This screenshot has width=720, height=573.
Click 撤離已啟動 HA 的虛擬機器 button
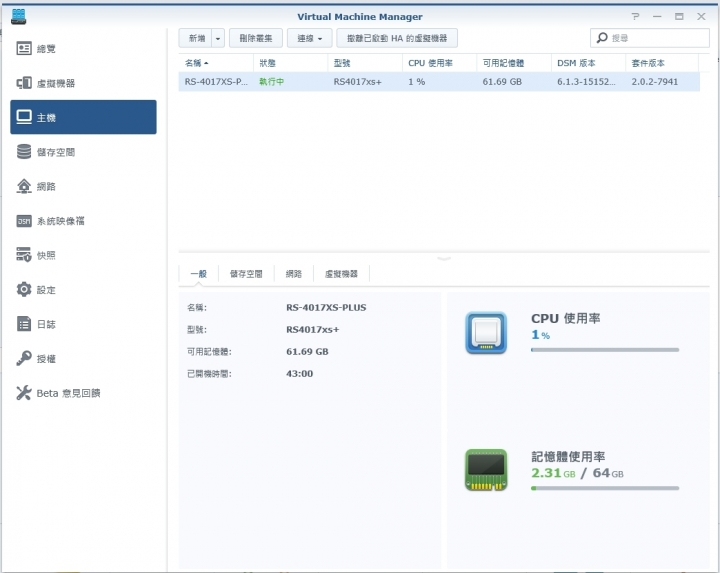tap(397, 38)
